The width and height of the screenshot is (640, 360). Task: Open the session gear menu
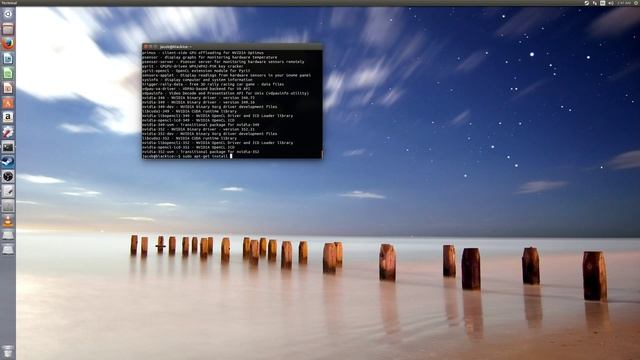click(x=636, y=3)
